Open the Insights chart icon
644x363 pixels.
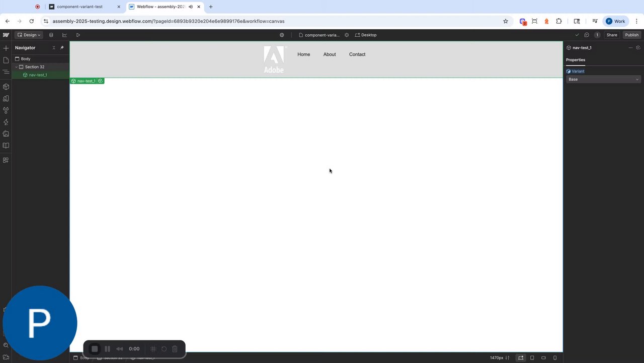pos(64,35)
